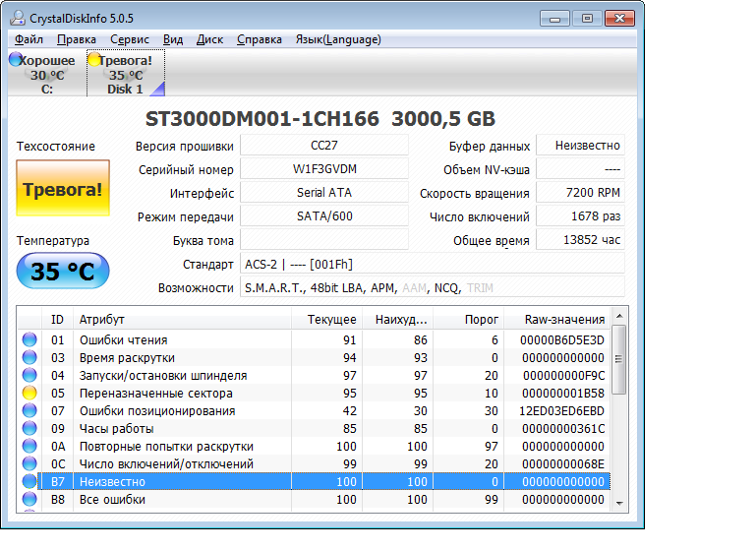Open the Правка menu
This screenshot has width=756, height=551.
click(76, 39)
